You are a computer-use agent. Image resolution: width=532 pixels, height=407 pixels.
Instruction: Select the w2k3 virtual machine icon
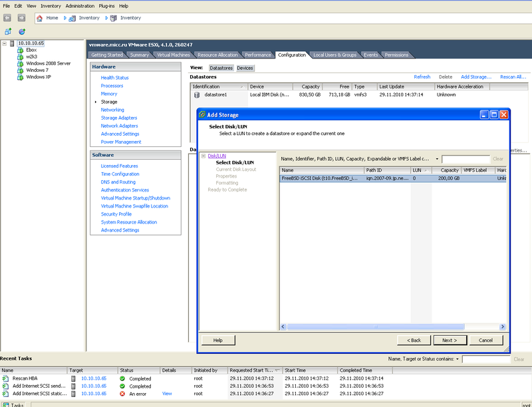point(21,57)
